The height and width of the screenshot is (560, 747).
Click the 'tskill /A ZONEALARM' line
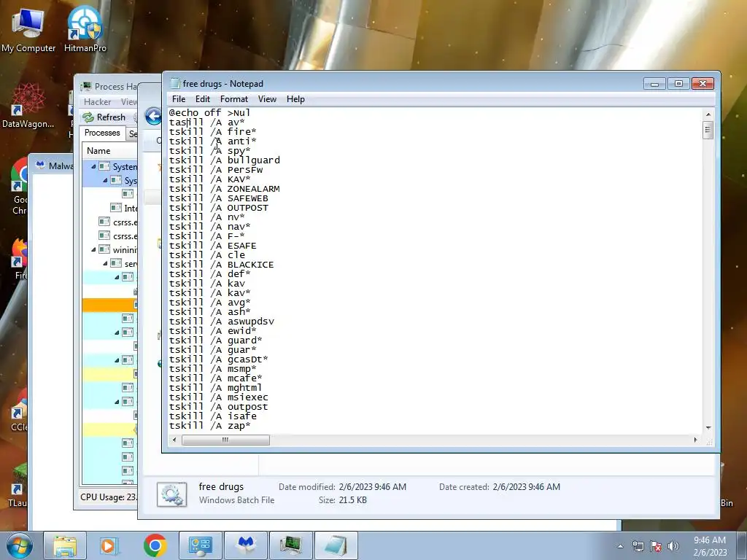225,189
